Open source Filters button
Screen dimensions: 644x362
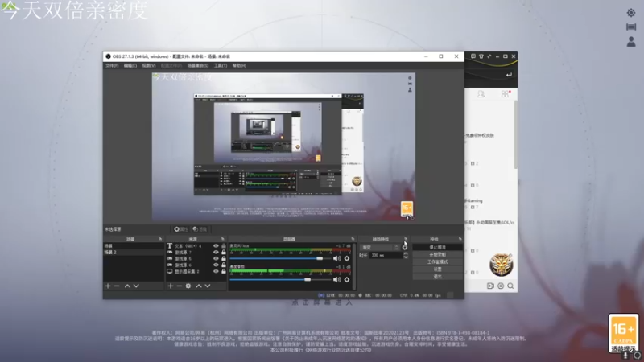coord(200,229)
